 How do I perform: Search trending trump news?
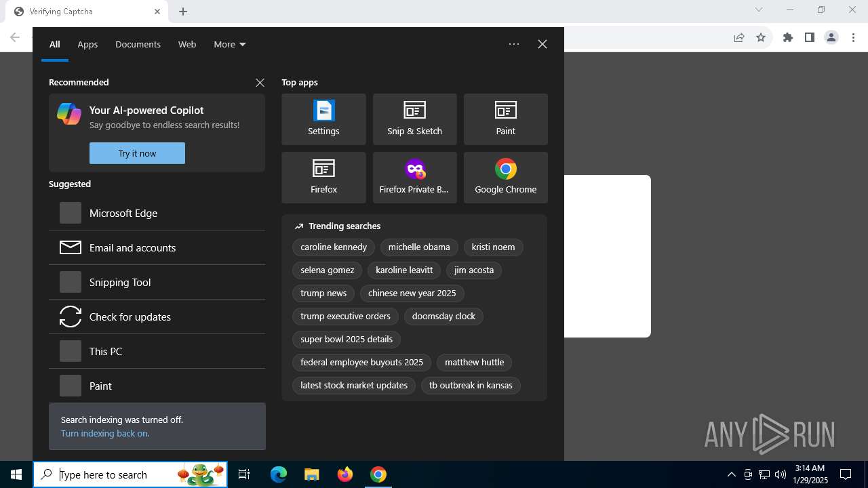point(323,293)
